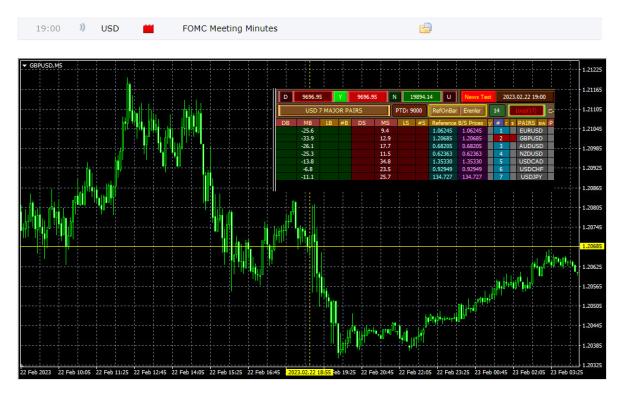
Task: Click the yellow 2023.02.22 18:55 time marker
Action: click(309, 373)
